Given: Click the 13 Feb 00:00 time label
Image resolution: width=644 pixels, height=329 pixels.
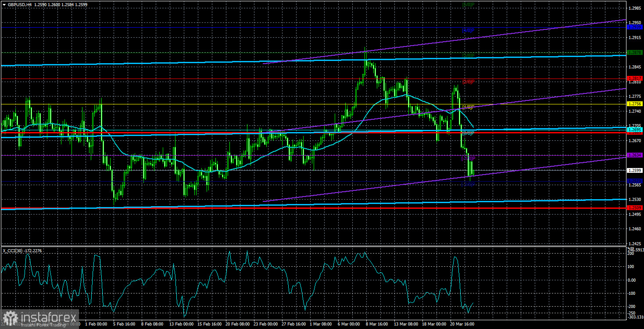Looking at the screenshot, I should point(182,325).
